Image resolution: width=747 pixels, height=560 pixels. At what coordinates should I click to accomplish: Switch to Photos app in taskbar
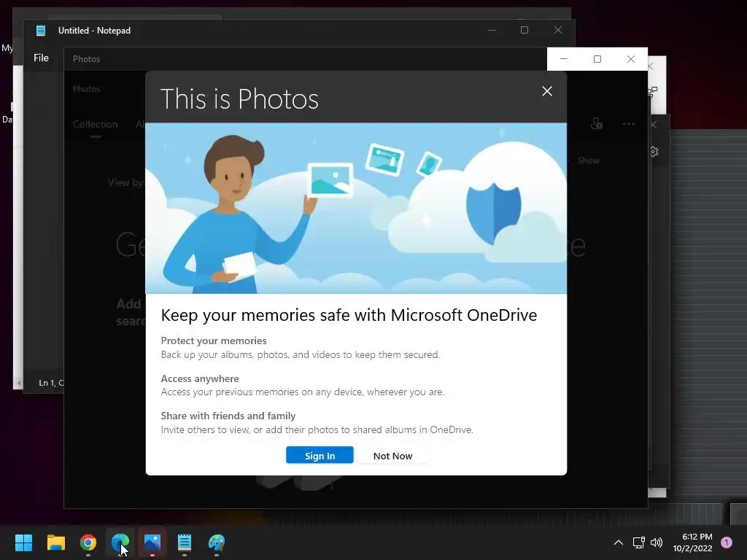pos(152,542)
